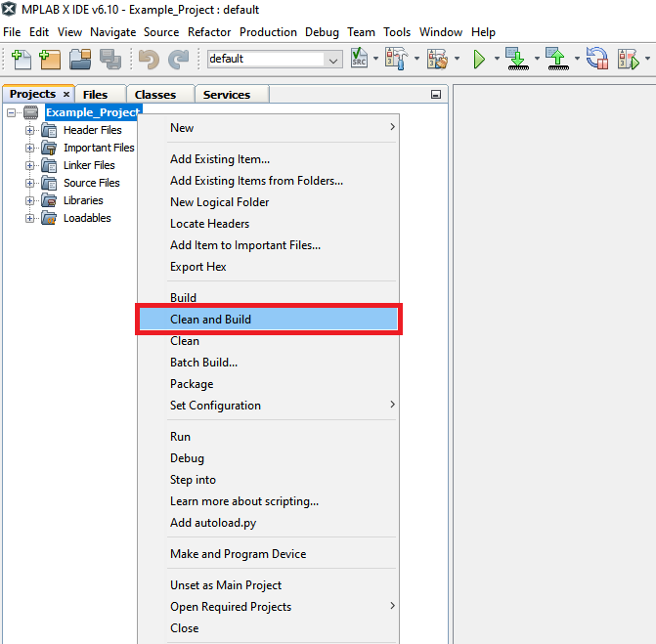Open the Production menu

(x=268, y=32)
